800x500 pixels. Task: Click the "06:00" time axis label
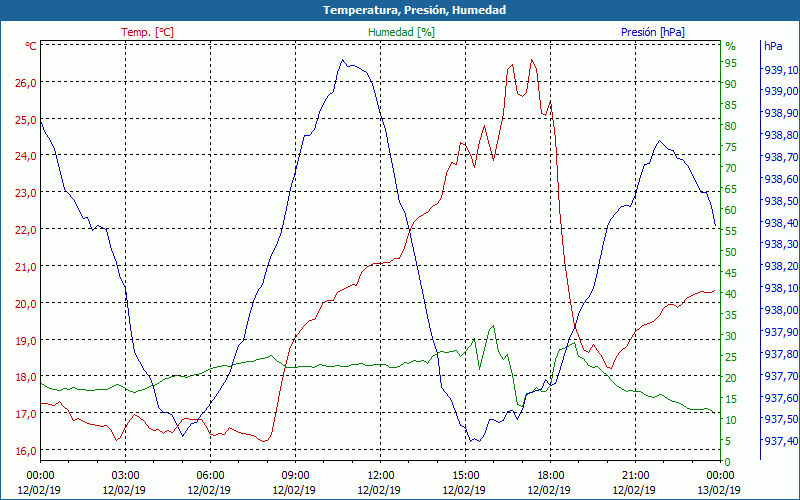210,476
